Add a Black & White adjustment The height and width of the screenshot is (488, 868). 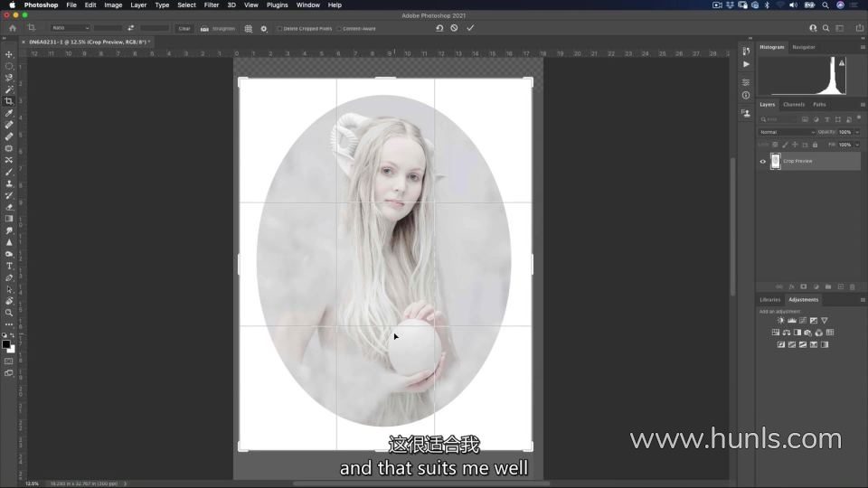click(x=797, y=333)
